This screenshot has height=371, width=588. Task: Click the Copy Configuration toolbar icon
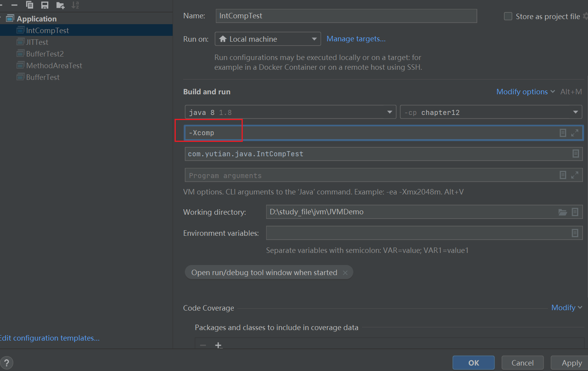pyautogui.click(x=30, y=5)
